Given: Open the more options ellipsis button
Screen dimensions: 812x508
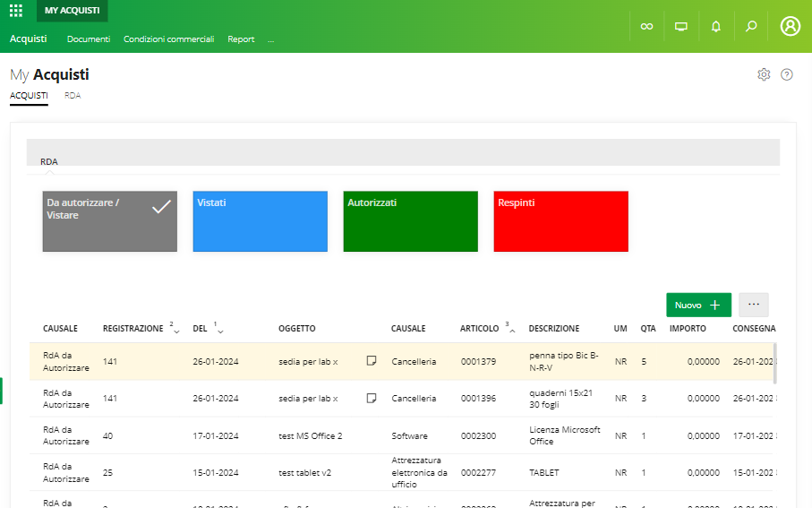Looking at the screenshot, I should pyautogui.click(x=753, y=305).
